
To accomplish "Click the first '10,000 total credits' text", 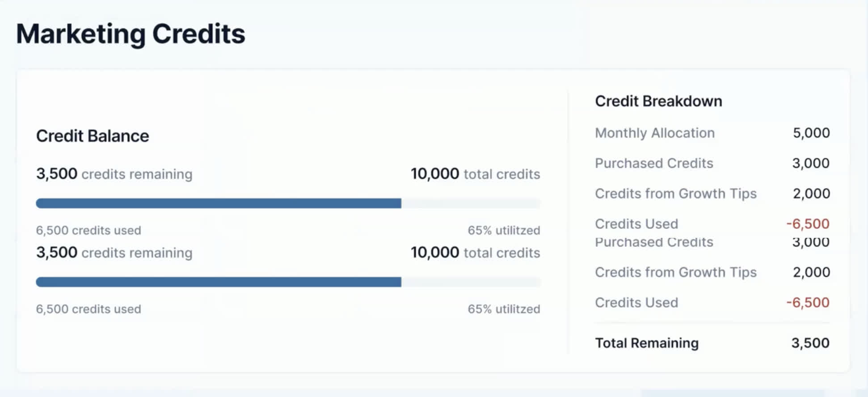I will [475, 174].
